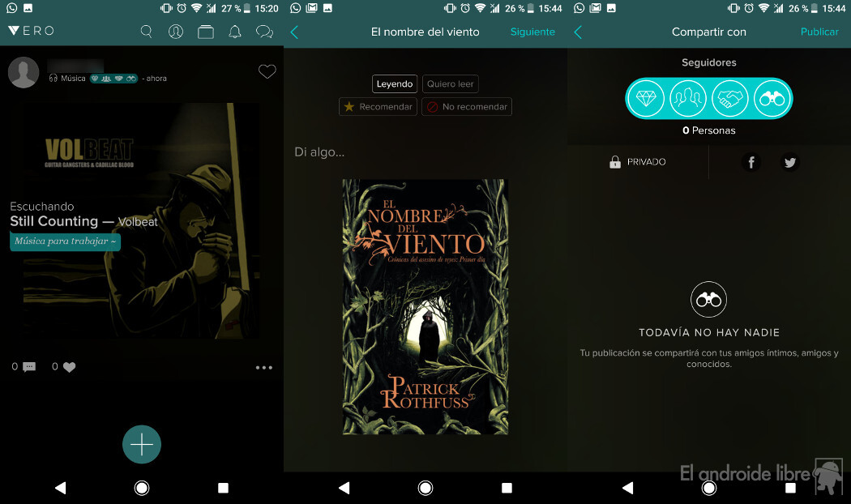Tap the Di algo... text field

319,152
